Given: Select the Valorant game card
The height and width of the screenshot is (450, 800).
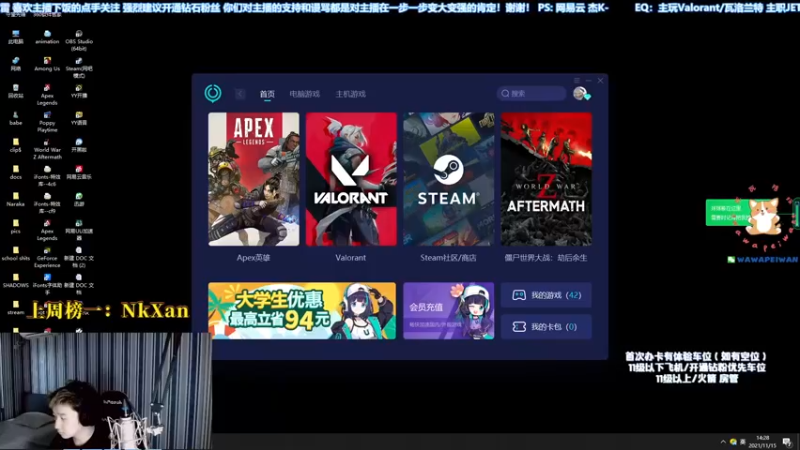Looking at the screenshot, I should [351, 179].
